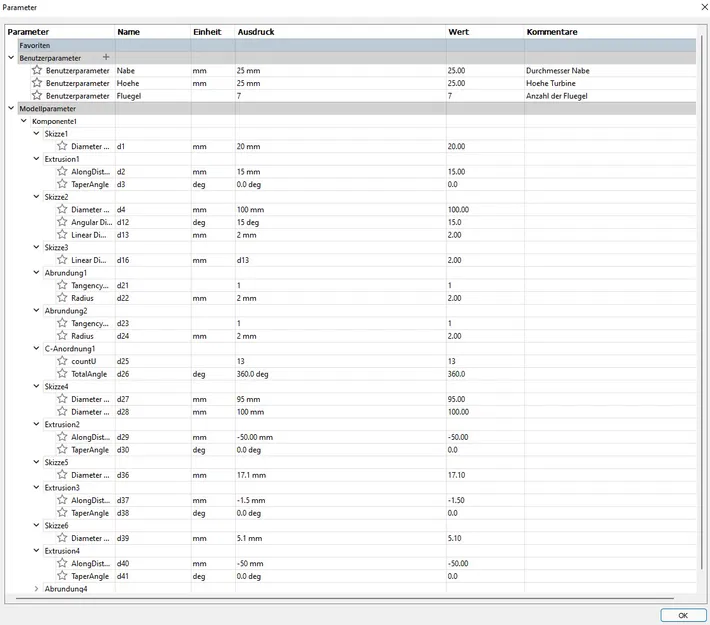Screen dimensions: 710x625
Task: Star the d26 TotalAngle parameter
Action: click(x=62, y=374)
